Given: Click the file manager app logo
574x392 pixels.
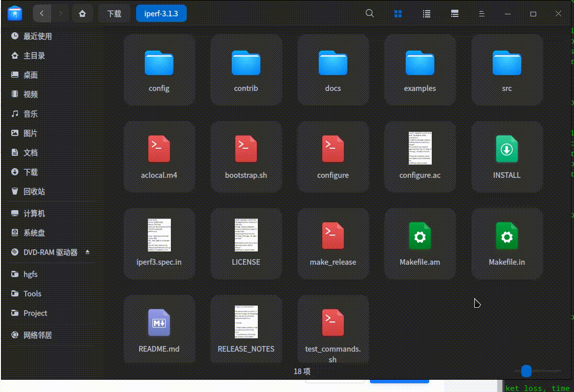Looking at the screenshot, I should point(15,13).
